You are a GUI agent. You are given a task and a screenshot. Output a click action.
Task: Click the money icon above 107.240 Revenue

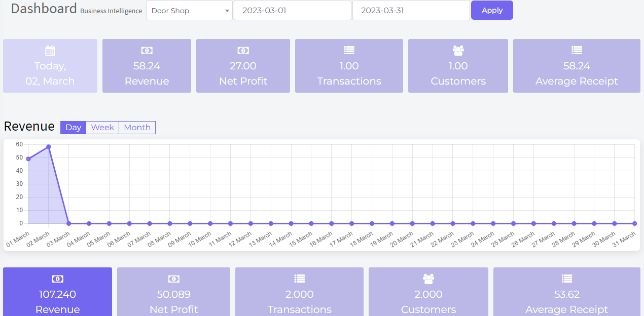coord(57,279)
